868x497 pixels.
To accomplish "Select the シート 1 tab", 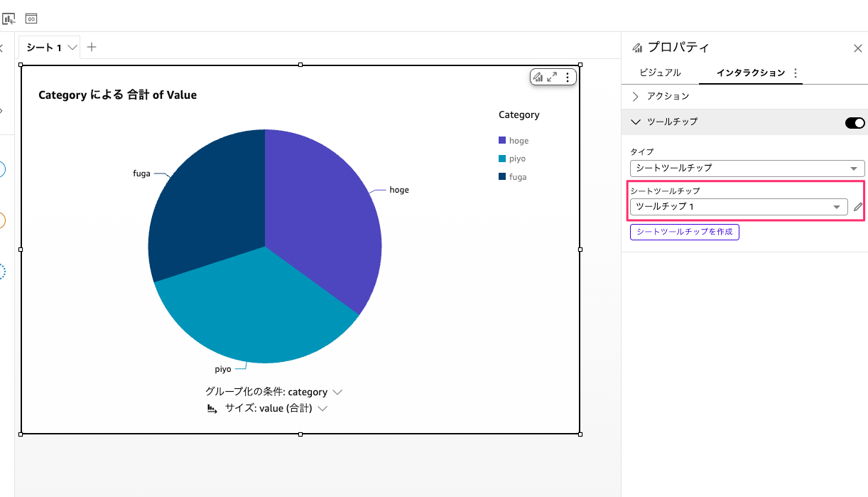I will coord(44,48).
